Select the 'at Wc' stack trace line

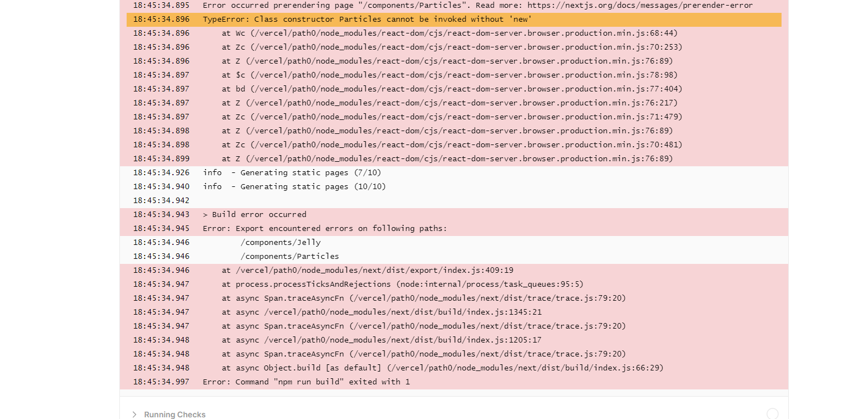click(454, 33)
